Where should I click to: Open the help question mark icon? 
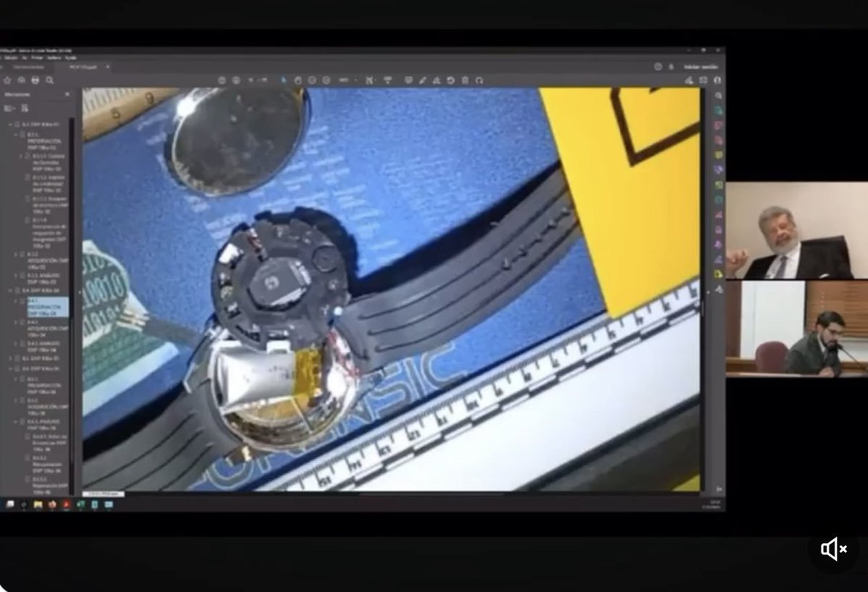pyautogui.click(x=657, y=67)
